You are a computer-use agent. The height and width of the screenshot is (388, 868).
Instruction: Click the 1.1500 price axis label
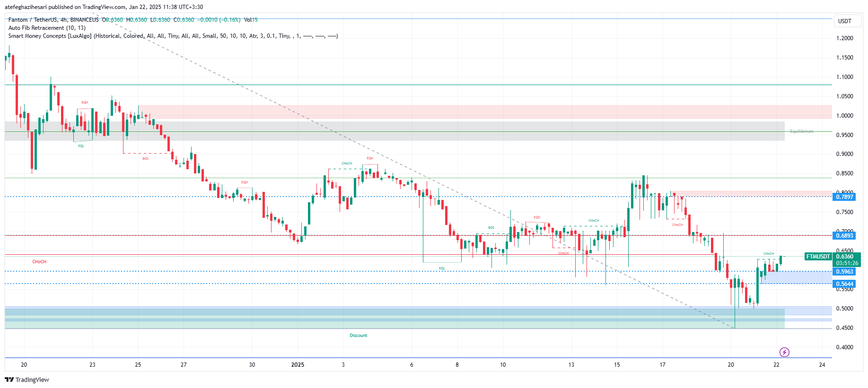845,58
